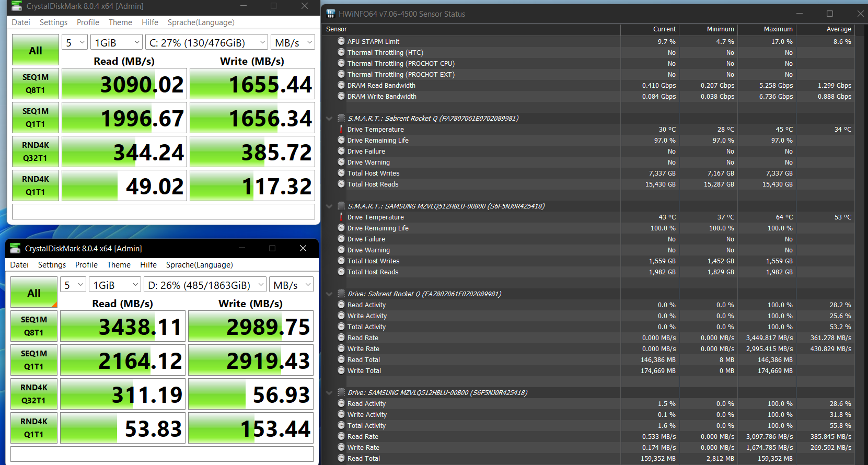Screen dimensions: 868x465
Task: Click the HWiNFO64 title bar icon
Action: 331,14
